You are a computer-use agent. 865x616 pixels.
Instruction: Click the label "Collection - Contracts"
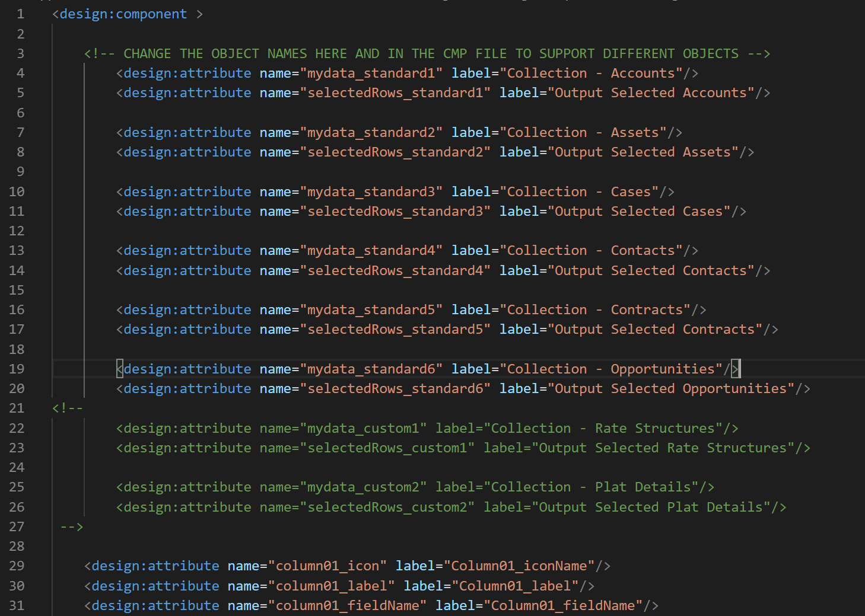(596, 310)
